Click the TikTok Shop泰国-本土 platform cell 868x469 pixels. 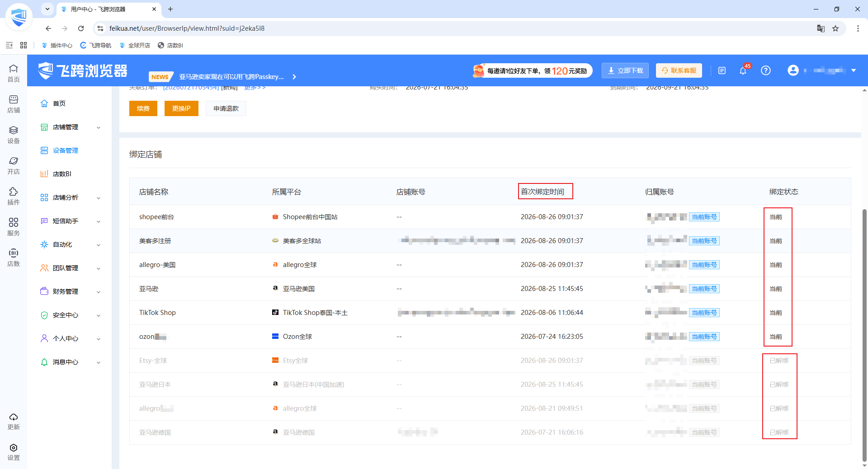(310, 313)
